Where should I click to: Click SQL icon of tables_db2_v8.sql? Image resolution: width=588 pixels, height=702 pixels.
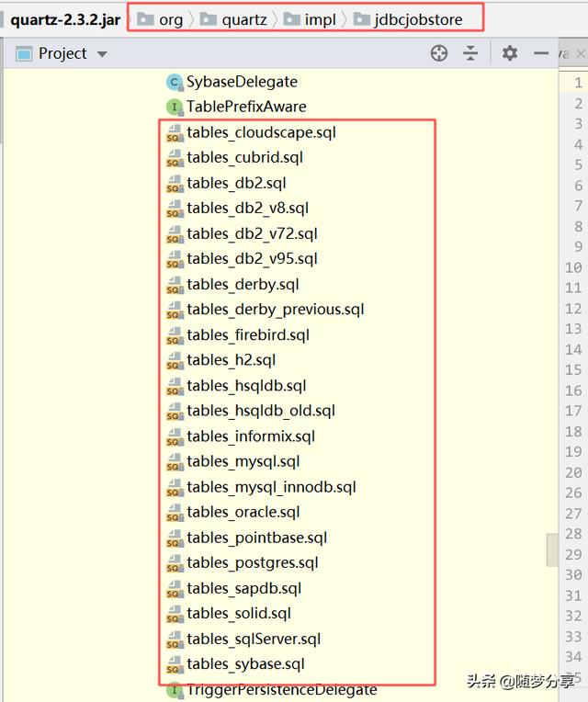[x=175, y=209]
